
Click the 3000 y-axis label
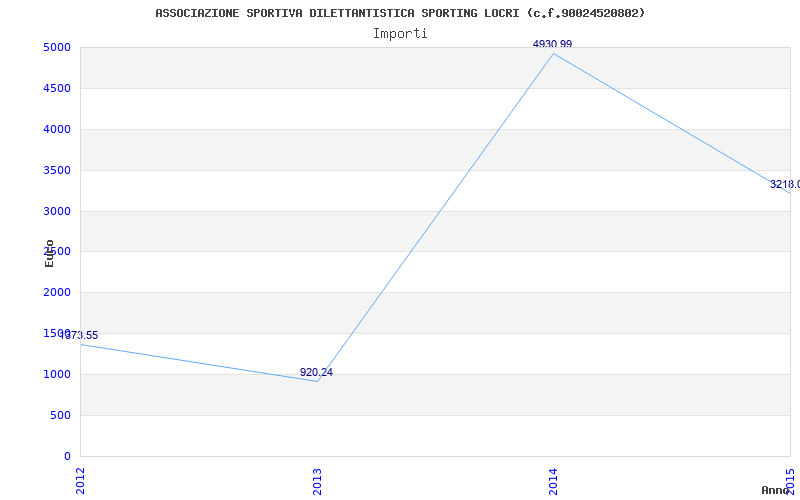coord(57,211)
